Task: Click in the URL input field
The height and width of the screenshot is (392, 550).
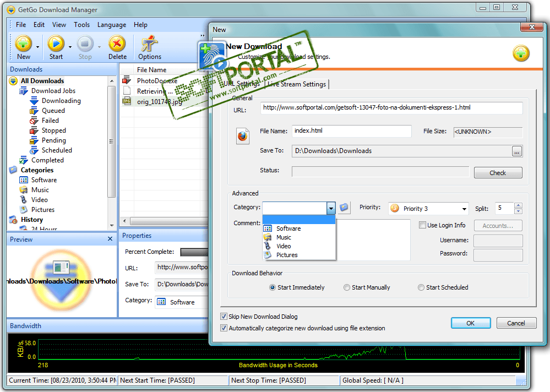Action: pyautogui.click(x=391, y=108)
